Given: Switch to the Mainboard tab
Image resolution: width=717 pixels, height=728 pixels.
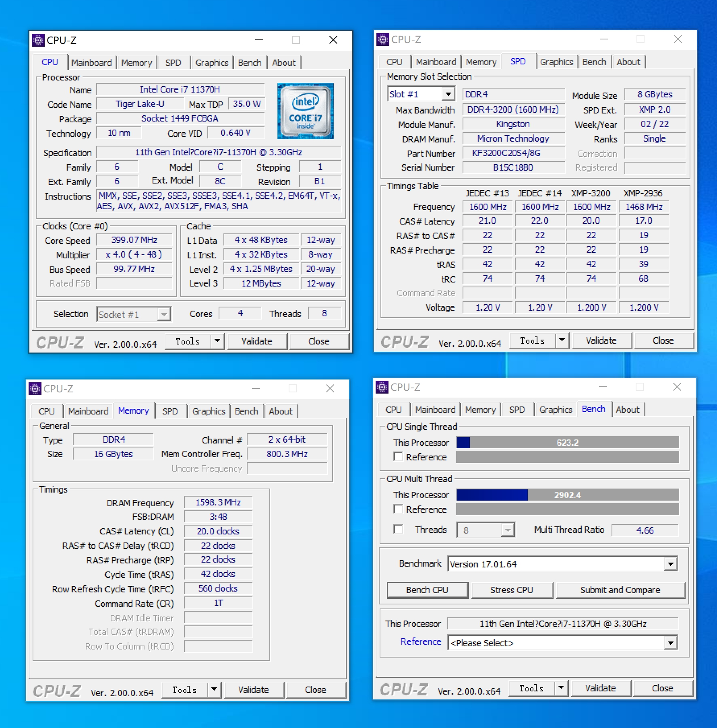Looking at the screenshot, I should (91, 62).
